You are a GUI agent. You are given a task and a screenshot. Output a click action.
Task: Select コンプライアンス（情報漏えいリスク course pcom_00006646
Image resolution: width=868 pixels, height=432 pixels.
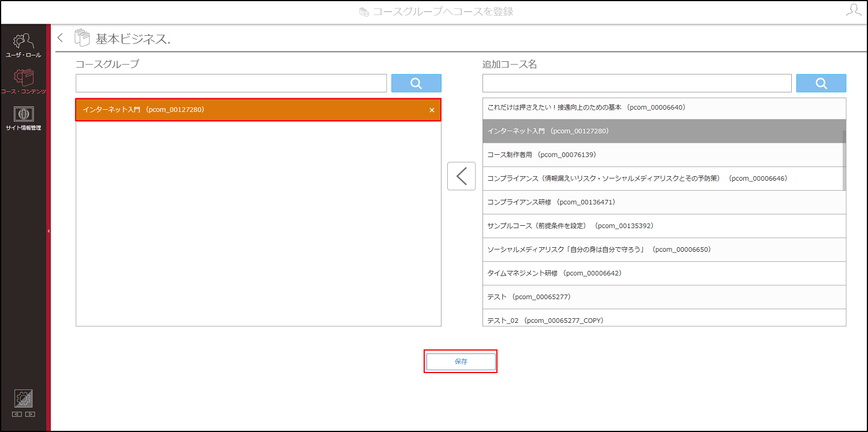(662, 178)
